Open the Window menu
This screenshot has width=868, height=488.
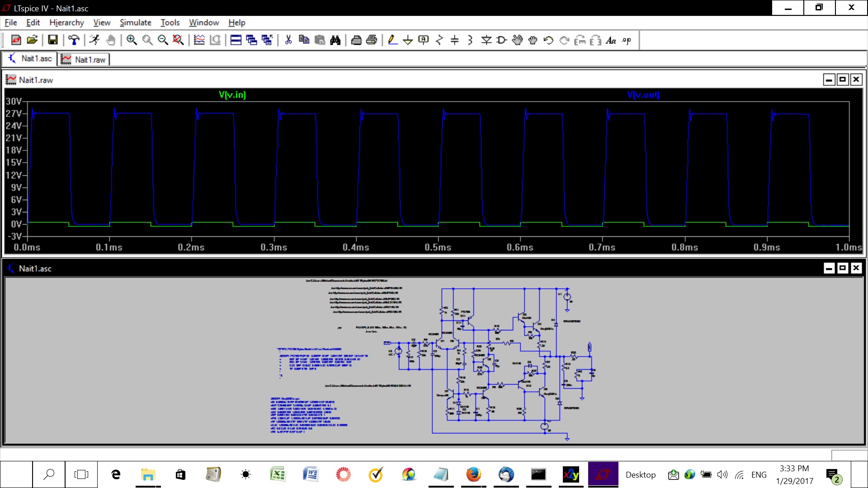(204, 23)
